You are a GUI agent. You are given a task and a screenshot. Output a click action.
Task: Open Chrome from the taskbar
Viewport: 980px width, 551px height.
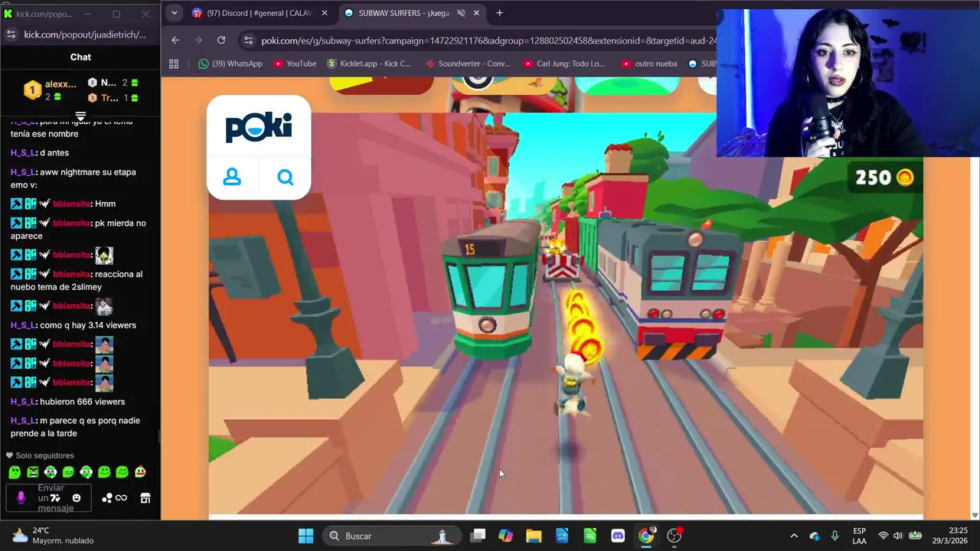(646, 536)
